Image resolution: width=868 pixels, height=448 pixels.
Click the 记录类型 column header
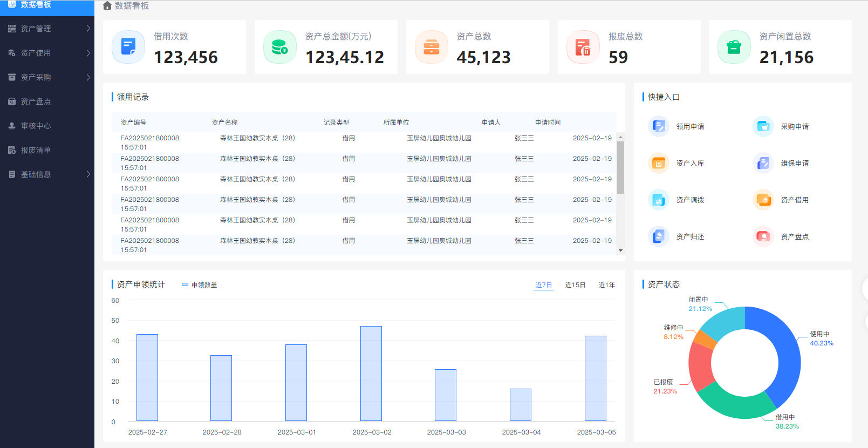click(336, 123)
